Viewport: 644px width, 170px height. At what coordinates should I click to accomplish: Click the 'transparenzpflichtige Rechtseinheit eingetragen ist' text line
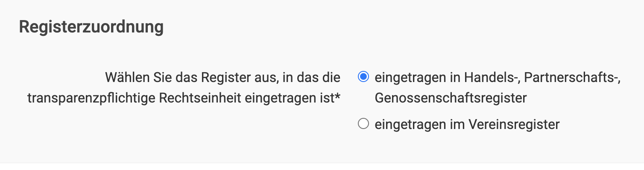click(x=181, y=99)
